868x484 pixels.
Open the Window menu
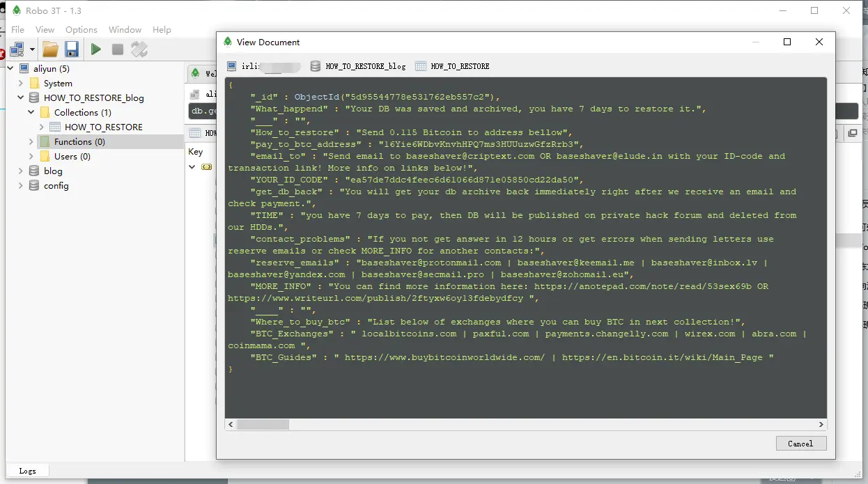(125, 29)
